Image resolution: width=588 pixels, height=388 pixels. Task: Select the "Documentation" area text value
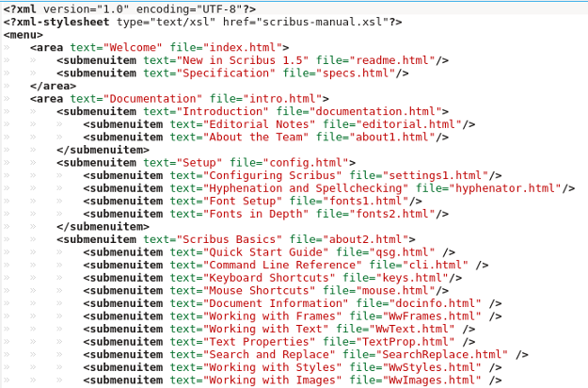153,99
